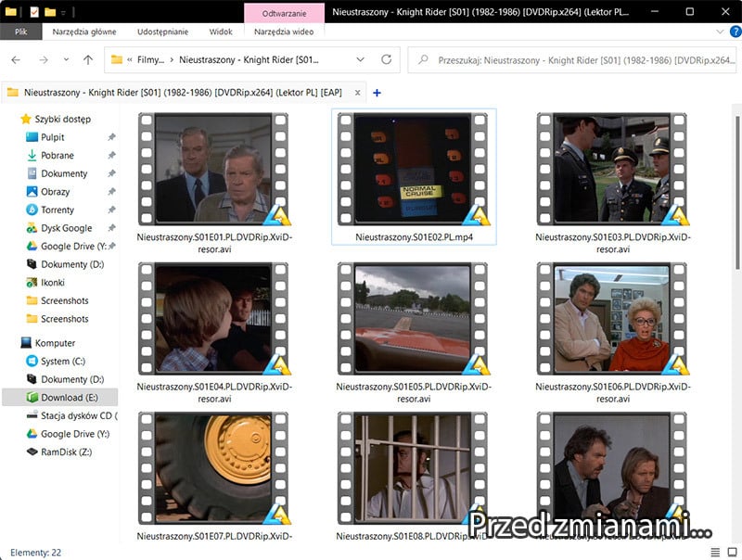Select the S01E07 video thumbnail

pos(214,468)
